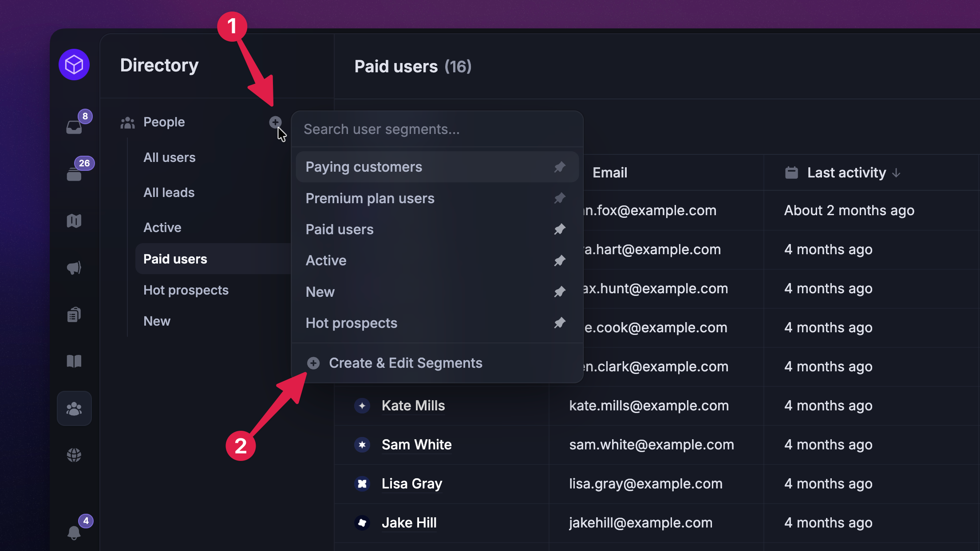The image size is (980, 551).
Task: Click the Search user segments field
Action: pyautogui.click(x=437, y=129)
